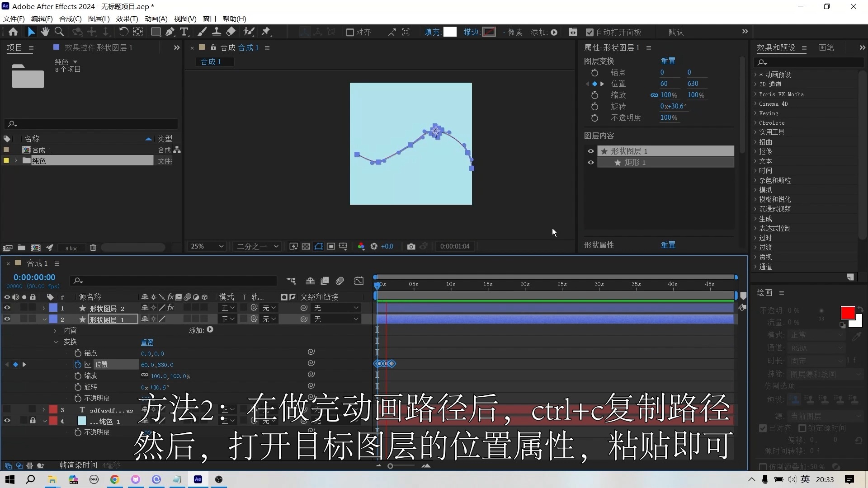868x488 pixels.
Task: Select the Pen tool
Action: click(170, 32)
